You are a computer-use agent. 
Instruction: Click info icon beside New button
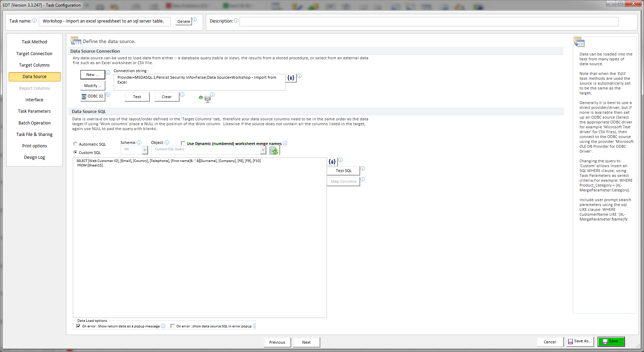[108, 72]
